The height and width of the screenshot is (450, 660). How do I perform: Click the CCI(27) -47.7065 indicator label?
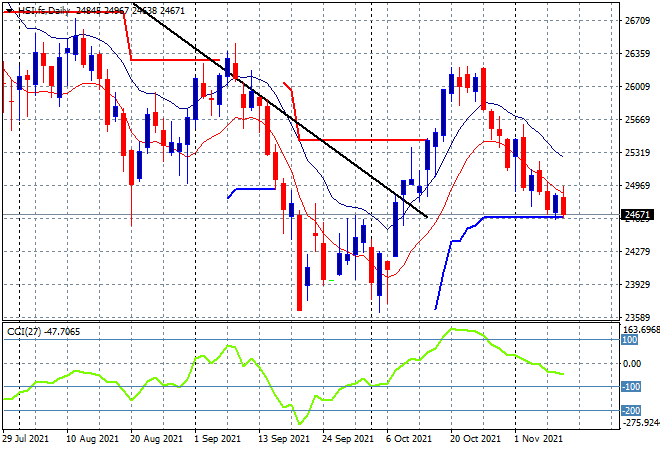pyautogui.click(x=43, y=332)
